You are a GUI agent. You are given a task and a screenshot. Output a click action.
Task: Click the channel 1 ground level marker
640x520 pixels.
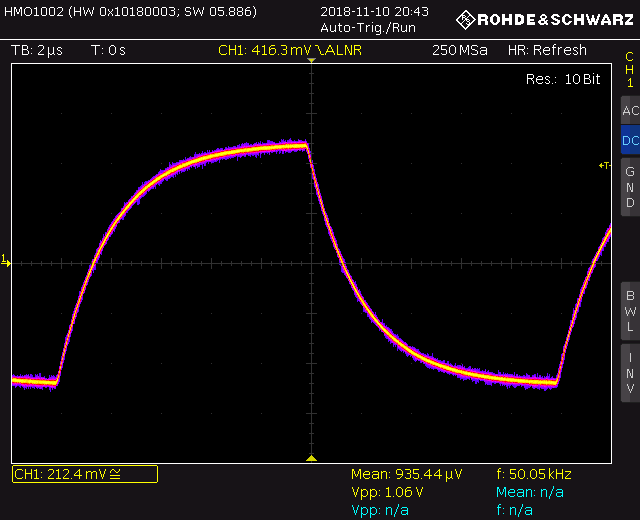click(x=6, y=261)
